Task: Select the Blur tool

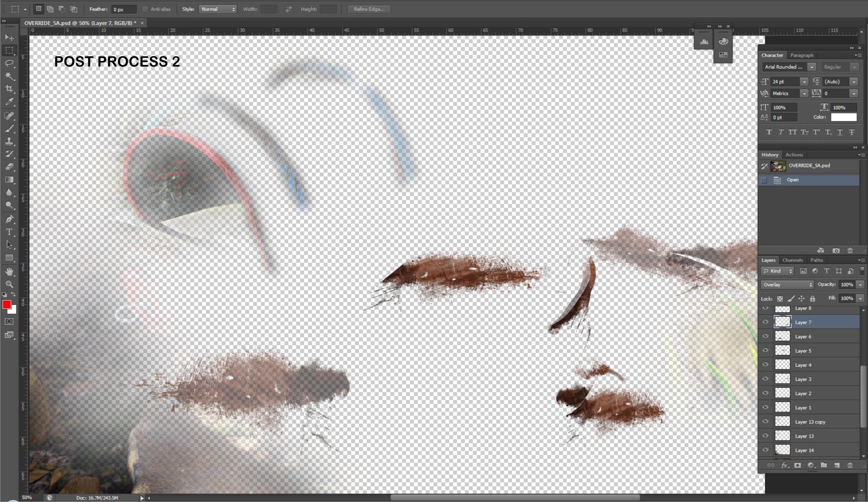Action: (x=9, y=193)
